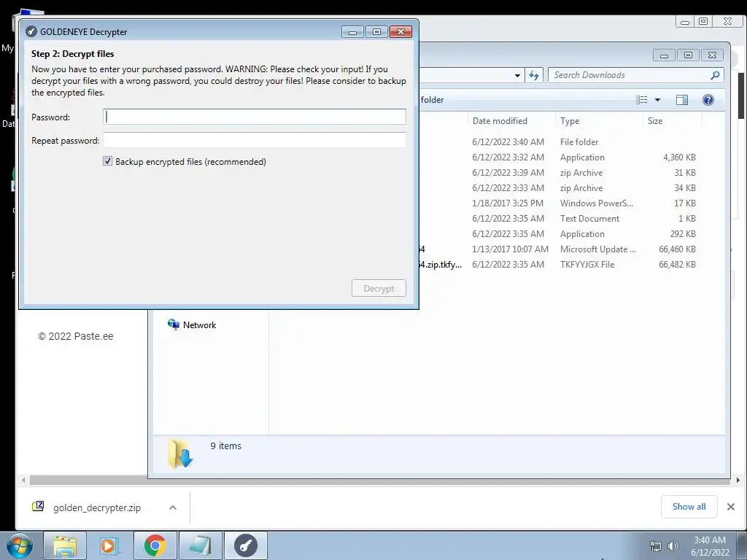Minimize the GOLDENEYE Decrypter window
This screenshot has height=560, width=747.
[x=352, y=32]
